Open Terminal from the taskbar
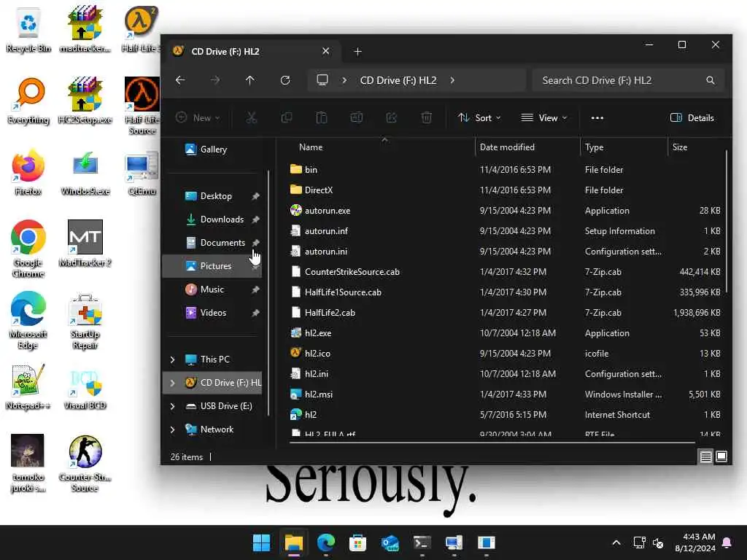 point(422,542)
